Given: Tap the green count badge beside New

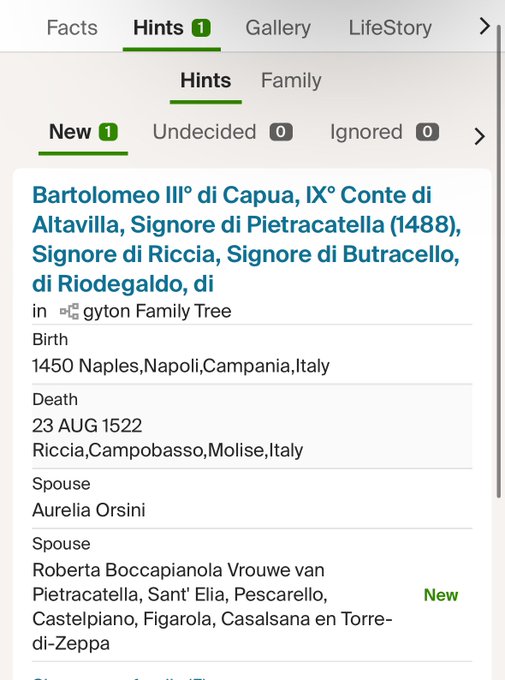Looking at the screenshot, I should tap(108, 132).
